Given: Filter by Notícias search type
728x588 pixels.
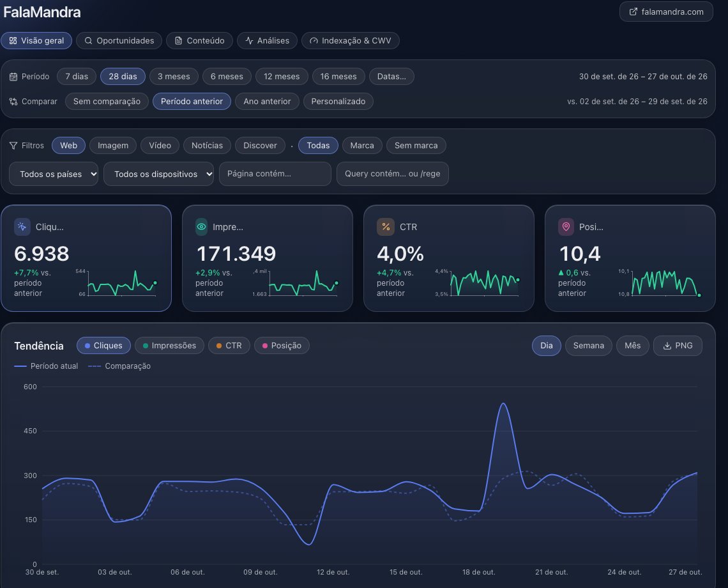Looking at the screenshot, I should pos(207,146).
